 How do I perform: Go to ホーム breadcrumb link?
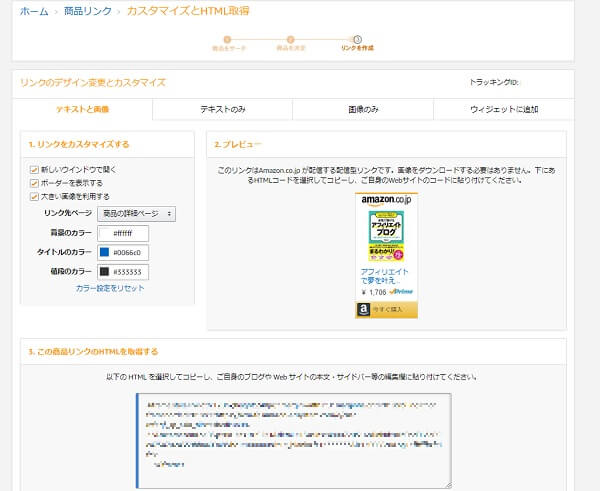34,11
